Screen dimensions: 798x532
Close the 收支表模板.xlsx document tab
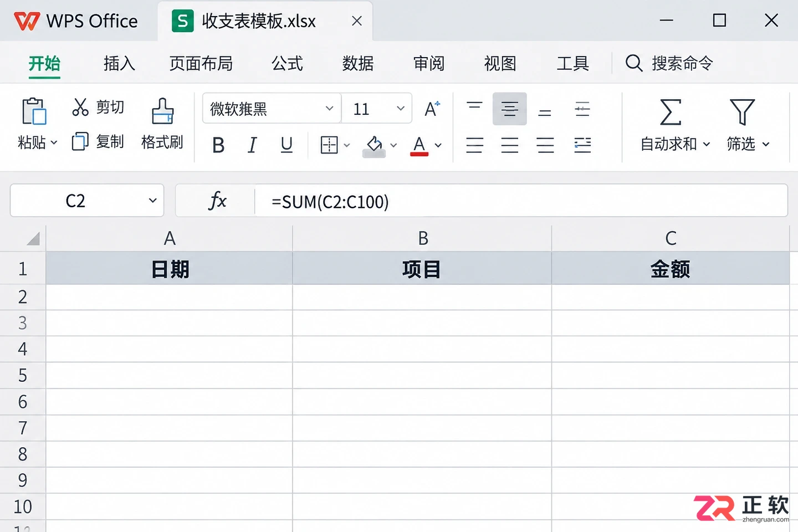tap(357, 21)
